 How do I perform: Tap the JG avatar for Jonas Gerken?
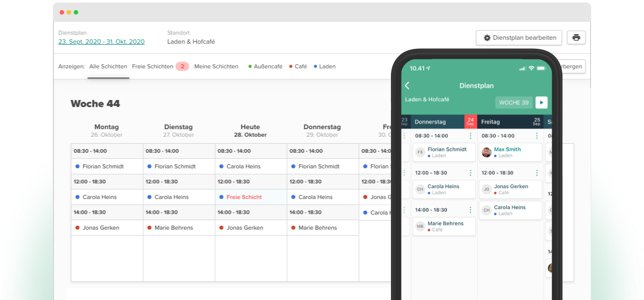coord(487,189)
